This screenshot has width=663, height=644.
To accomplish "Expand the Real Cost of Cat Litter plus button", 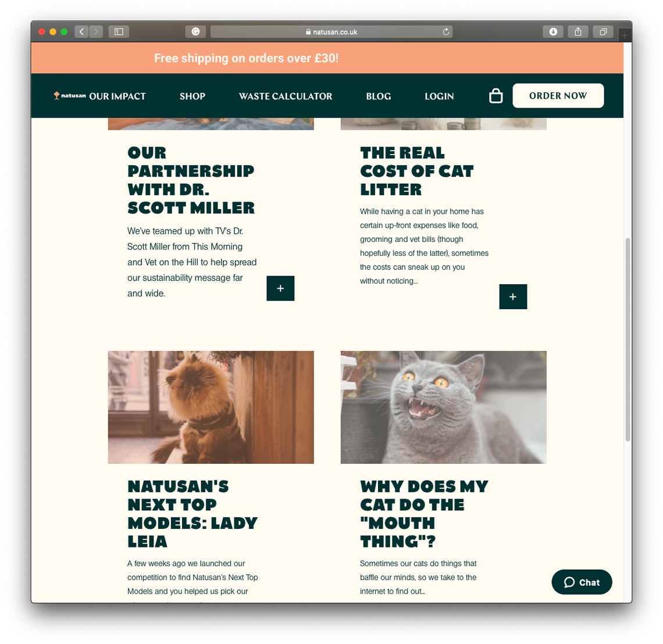I will (513, 296).
